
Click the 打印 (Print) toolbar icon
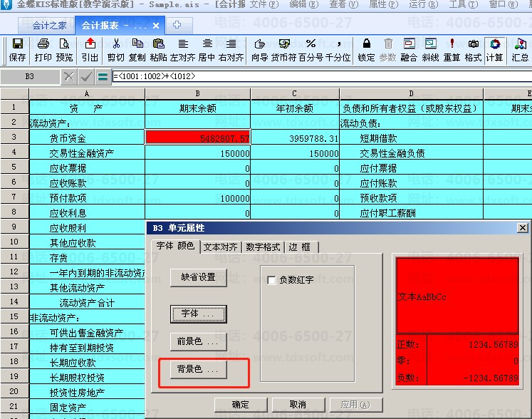pyautogui.click(x=43, y=49)
